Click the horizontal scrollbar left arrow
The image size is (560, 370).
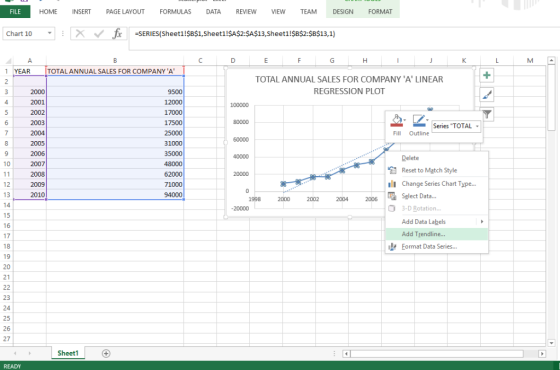pyautogui.click(x=346, y=354)
